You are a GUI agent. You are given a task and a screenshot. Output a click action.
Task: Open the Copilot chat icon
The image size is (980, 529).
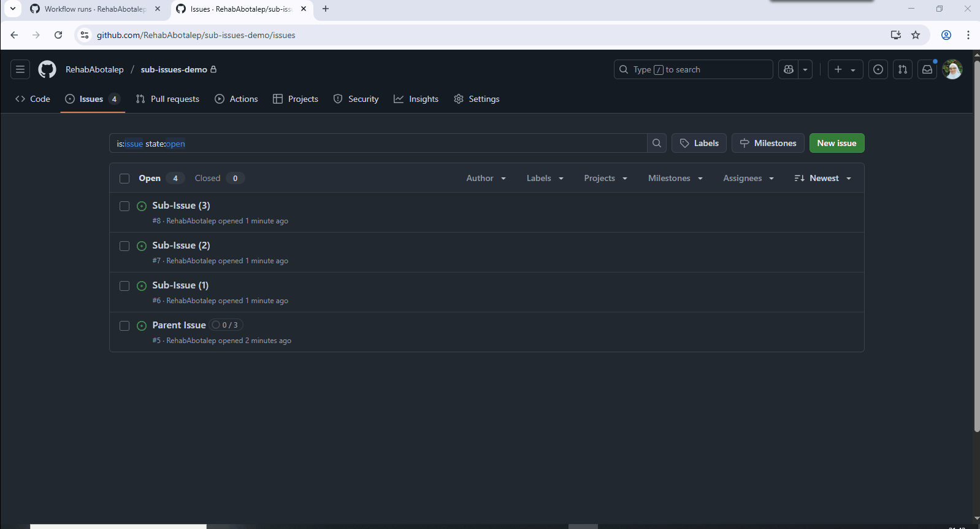[x=789, y=69]
